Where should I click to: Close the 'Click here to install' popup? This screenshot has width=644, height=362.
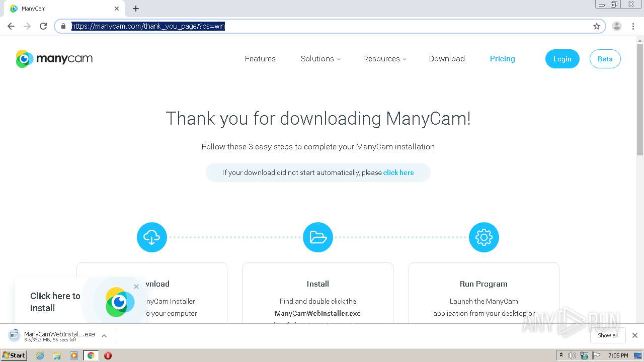(136, 287)
